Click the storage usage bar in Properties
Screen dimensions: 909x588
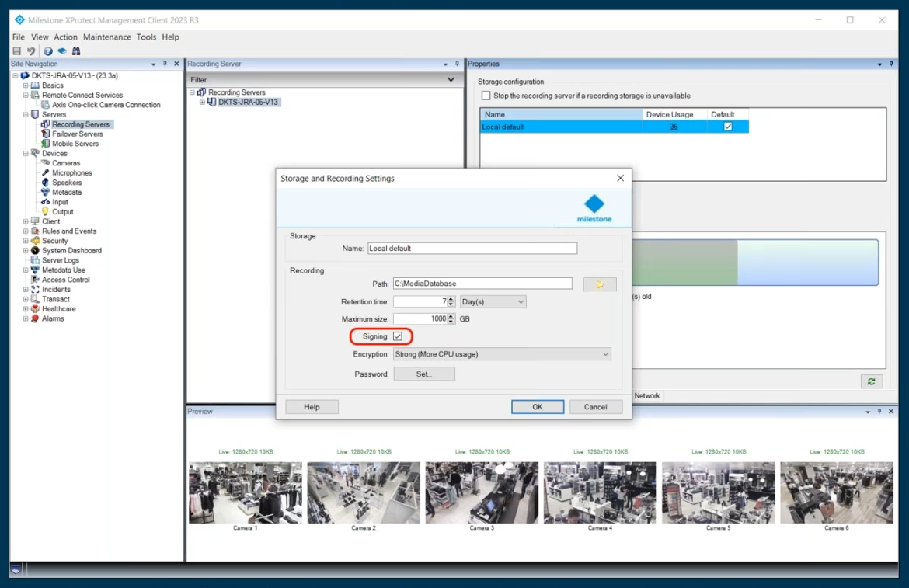click(x=754, y=263)
